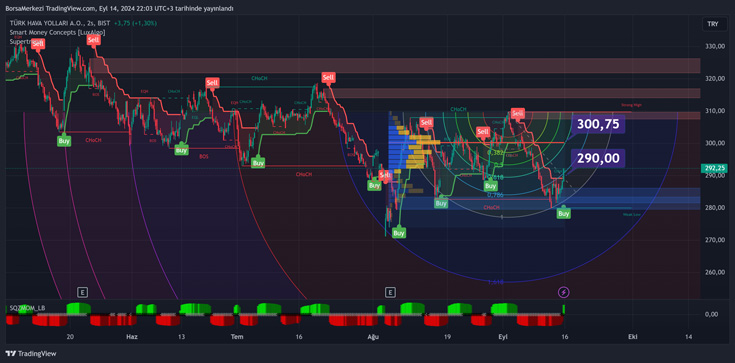The height and width of the screenshot is (363, 735).
Task: Click the TradingView logo
Action: point(31,354)
